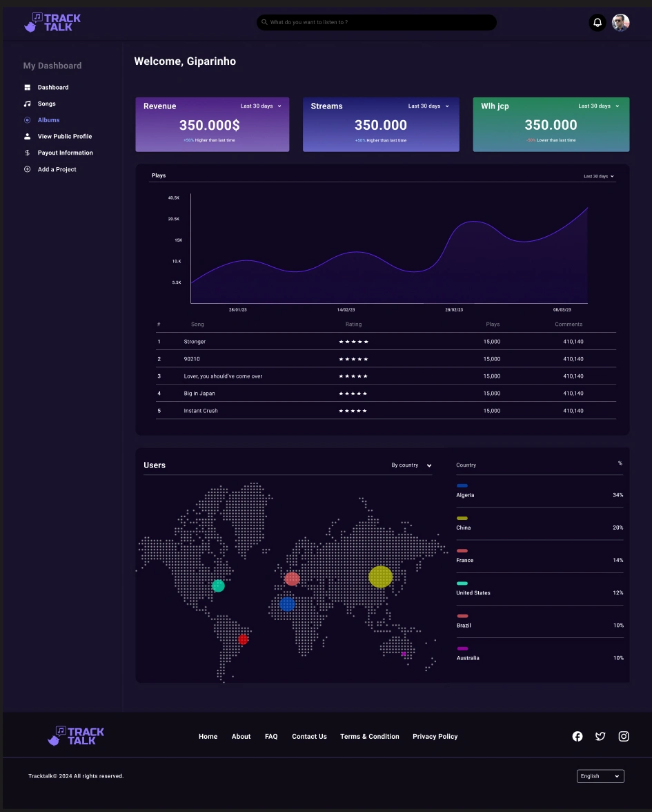Screen dimensions: 652x812
Task: Open the Privacy Policy link
Action: coord(435,736)
